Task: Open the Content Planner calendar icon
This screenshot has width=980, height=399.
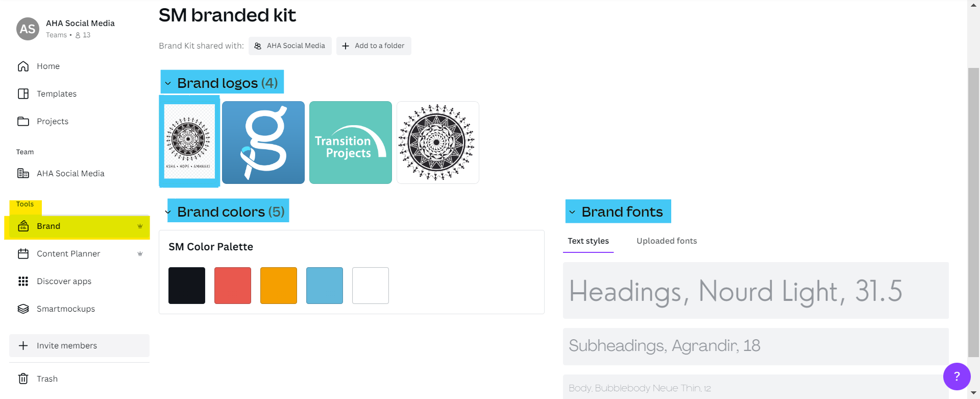Action: pos(23,254)
